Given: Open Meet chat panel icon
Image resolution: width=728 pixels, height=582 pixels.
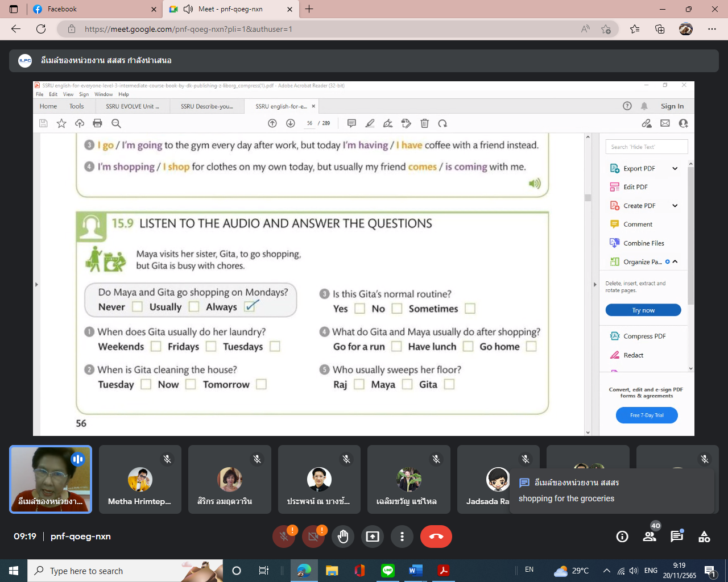Looking at the screenshot, I should [x=676, y=537].
